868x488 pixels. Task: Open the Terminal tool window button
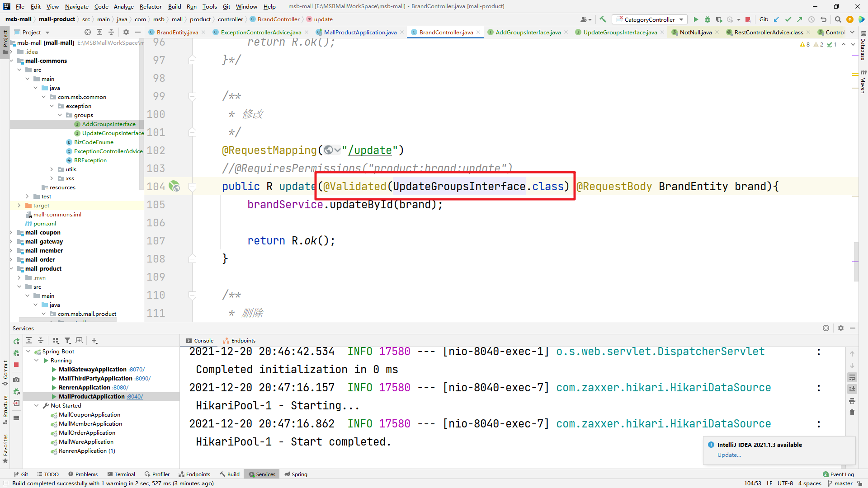tap(121, 474)
